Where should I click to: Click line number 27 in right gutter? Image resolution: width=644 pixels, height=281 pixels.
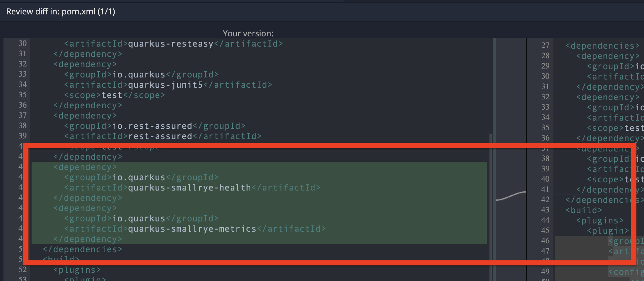coord(545,46)
